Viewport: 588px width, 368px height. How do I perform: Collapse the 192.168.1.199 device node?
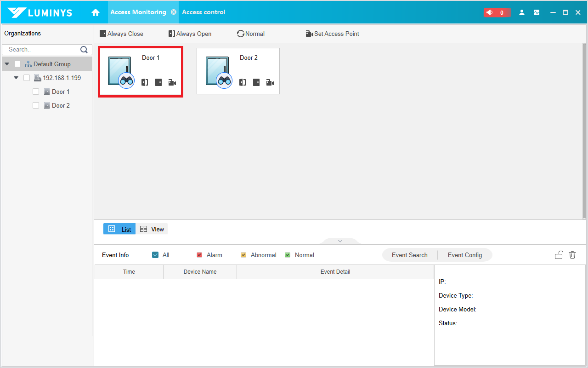[16, 78]
